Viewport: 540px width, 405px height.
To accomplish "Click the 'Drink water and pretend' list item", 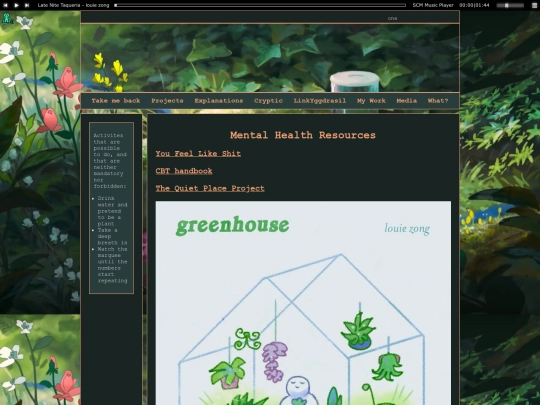I will pyautogui.click(x=112, y=211).
